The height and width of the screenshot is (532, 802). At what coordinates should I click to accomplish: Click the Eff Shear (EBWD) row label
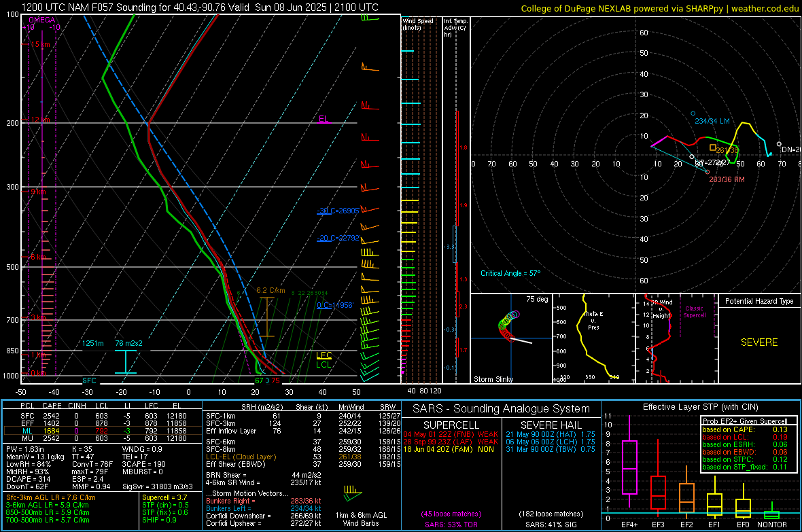236,465
